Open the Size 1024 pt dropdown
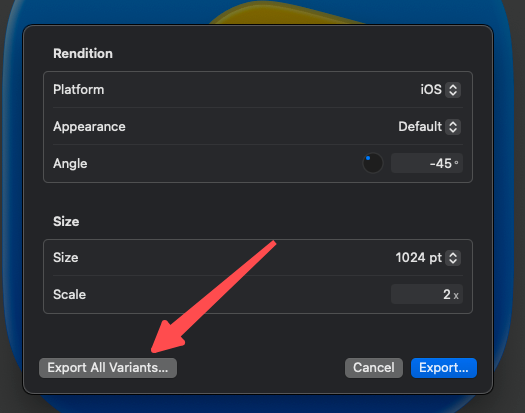 tap(428, 258)
